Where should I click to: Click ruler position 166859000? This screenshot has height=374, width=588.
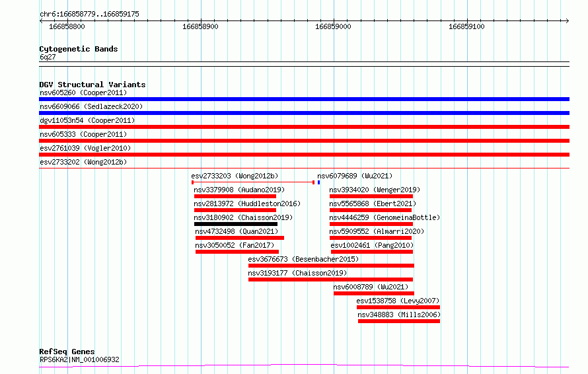333,26
